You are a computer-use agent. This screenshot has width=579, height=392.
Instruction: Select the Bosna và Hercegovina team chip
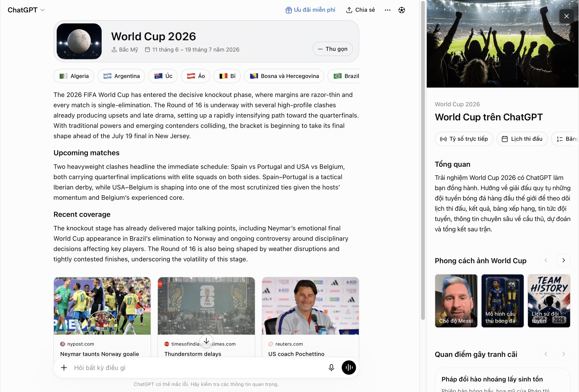284,76
